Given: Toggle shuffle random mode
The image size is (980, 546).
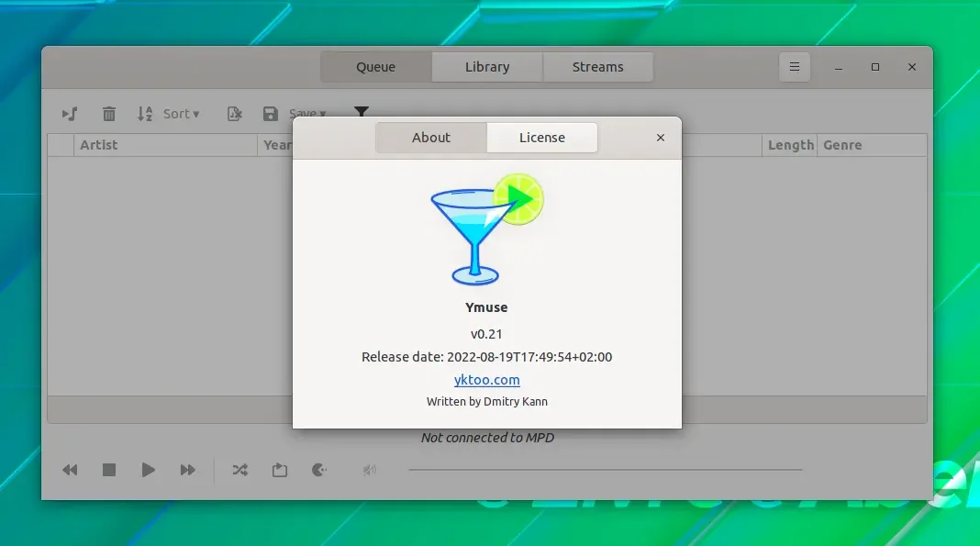Looking at the screenshot, I should coord(240,470).
